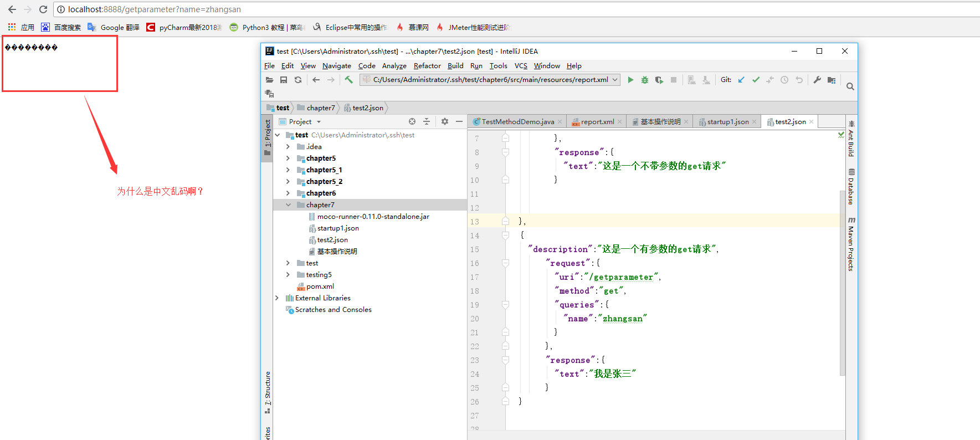Click the Search Everywhere magnifier icon
This screenshot has width=980, height=440.
(850, 86)
